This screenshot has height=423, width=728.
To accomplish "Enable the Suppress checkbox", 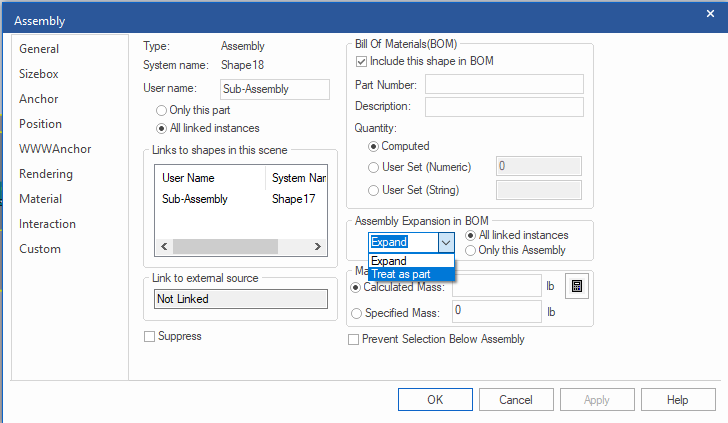I will [x=173, y=336].
